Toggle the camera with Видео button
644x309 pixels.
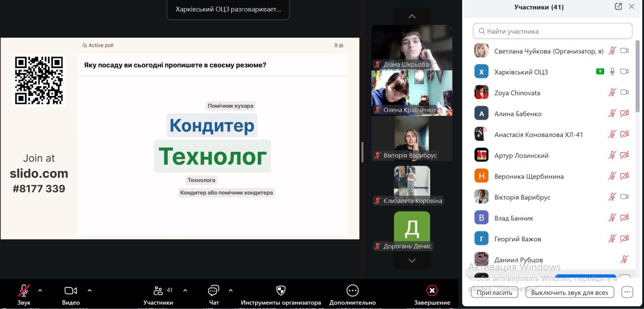click(x=71, y=290)
